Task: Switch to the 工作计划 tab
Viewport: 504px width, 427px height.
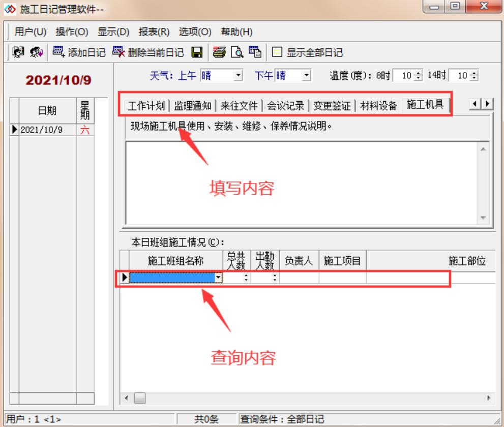Action: point(146,105)
